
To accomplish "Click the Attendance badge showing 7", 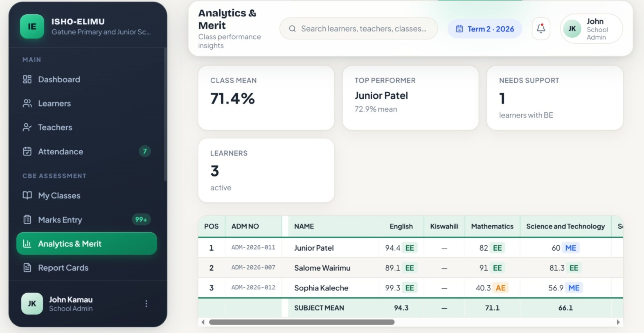I will point(145,151).
